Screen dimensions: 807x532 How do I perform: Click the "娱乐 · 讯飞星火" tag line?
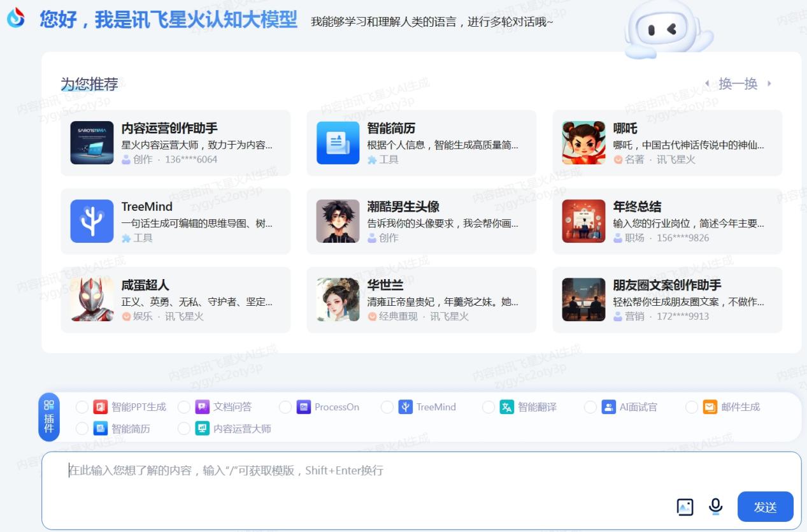(162, 316)
